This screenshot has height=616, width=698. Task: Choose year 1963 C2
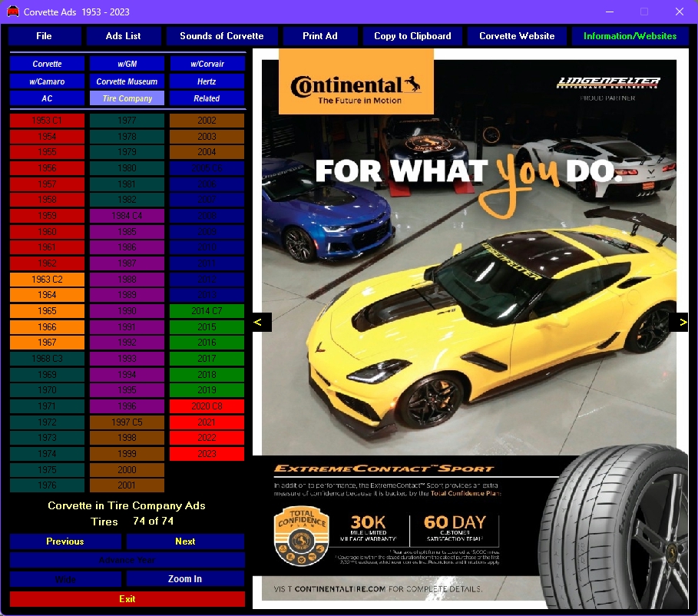[x=47, y=280]
